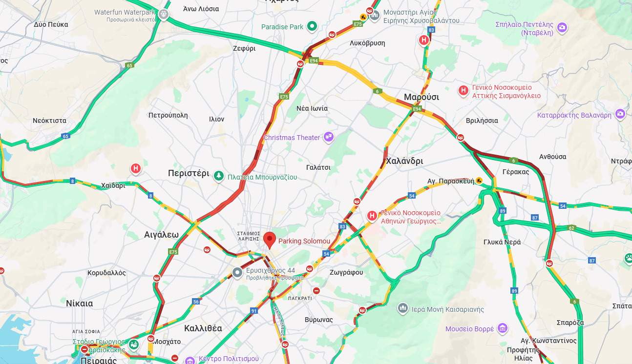This screenshot has height=364, width=632.
Task: Open the Ιερά Μονή Καισαριανής museum icon
Action: coord(403,308)
